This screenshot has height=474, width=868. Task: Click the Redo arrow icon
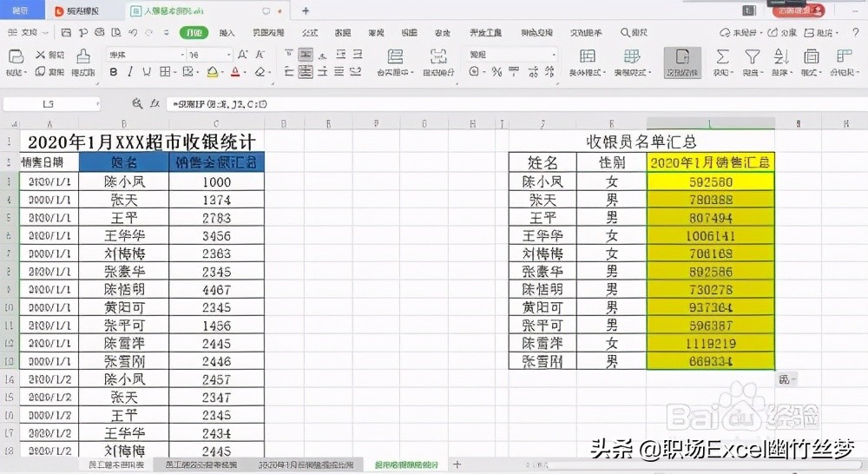point(149,33)
